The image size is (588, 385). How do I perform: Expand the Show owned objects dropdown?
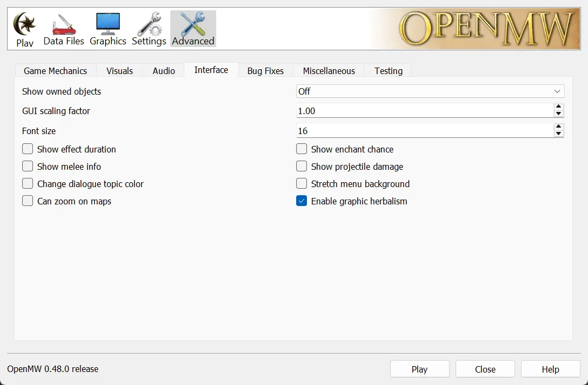click(x=430, y=91)
